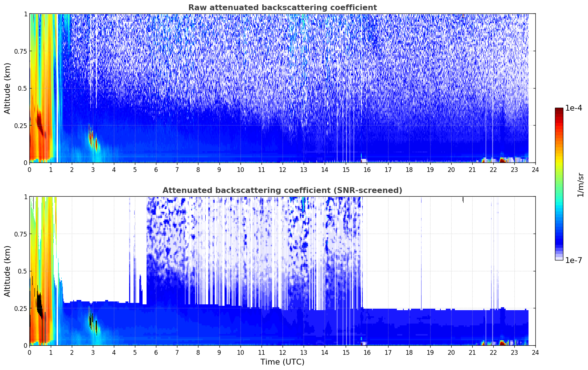Screen dimensions: 588x370
Task: Click hour 24 tick label under the SNR-screened plot
Action: click(x=535, y=353)
